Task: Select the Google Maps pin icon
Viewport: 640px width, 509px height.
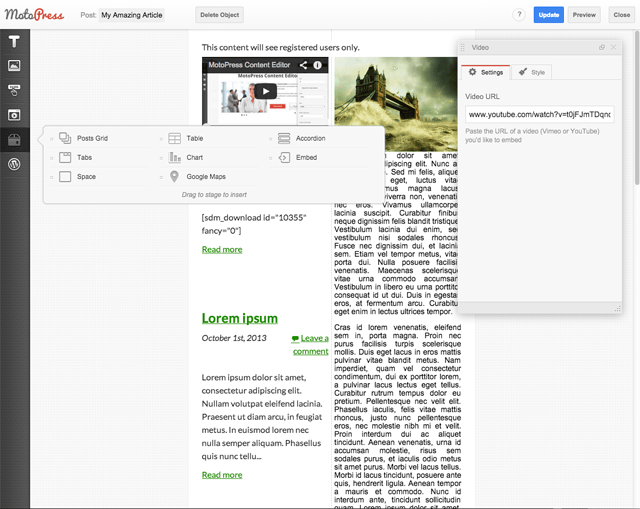Action: [174, 176]
